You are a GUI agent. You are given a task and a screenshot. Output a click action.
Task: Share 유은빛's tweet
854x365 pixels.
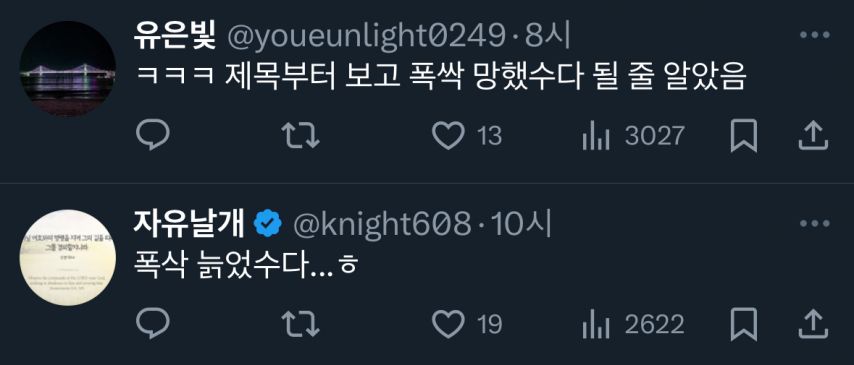tap(813, 135)
